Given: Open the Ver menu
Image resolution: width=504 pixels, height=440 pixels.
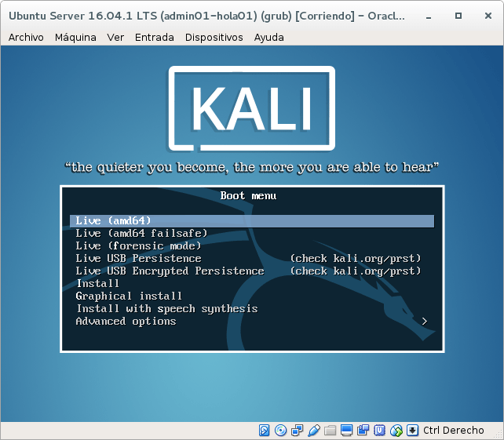Looking at the screenshot, I should tap(115, 38).
